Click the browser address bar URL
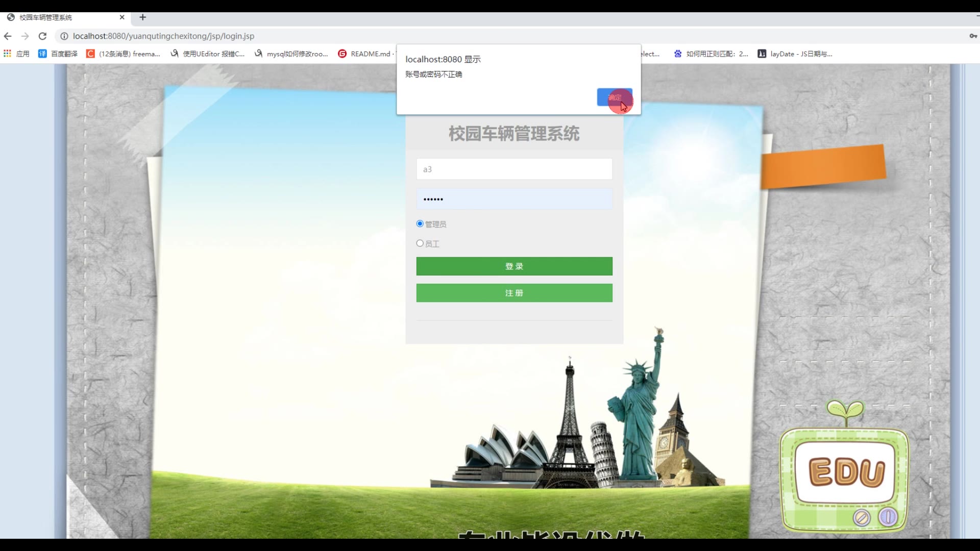This screenshot has width=980, height=551. click(163, 36)
